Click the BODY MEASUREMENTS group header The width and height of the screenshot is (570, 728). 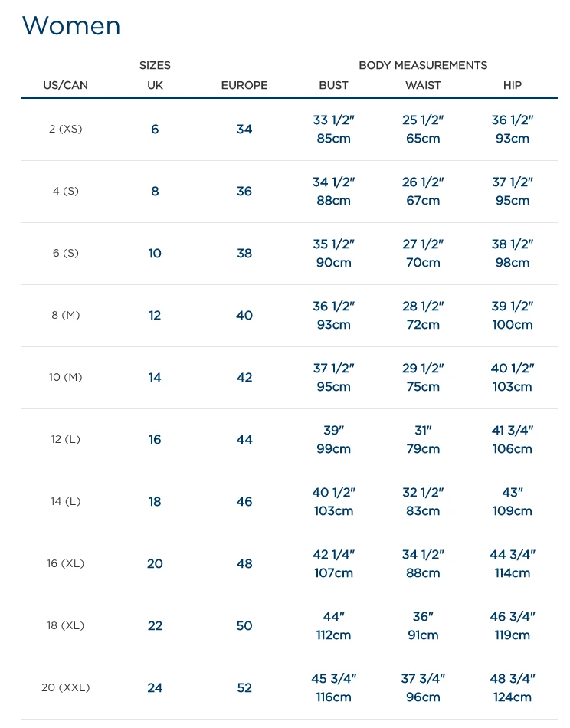coord(423,65)
